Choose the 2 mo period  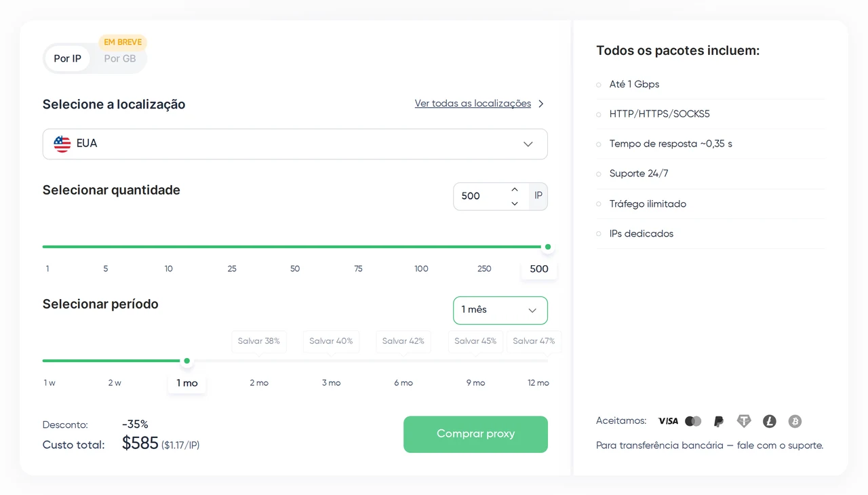[x=259, y=383]
